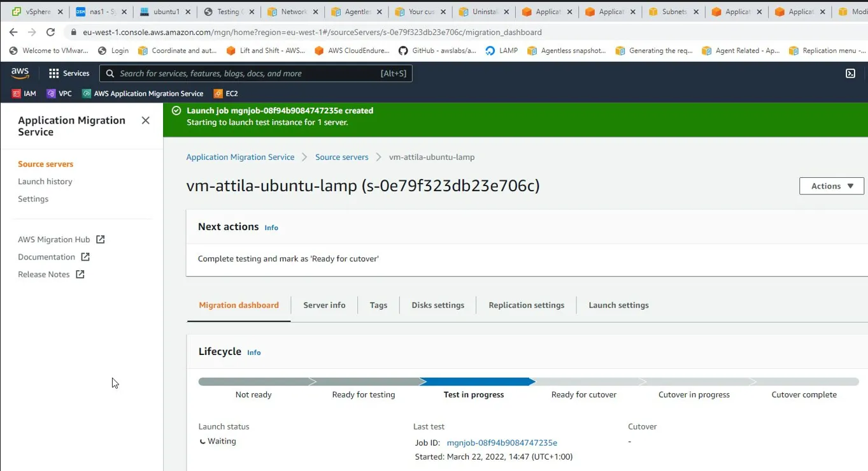Click the Started March 22, 2022 timestamp
The width and height of the screenshot is (868, 471).
coord(494,456)
